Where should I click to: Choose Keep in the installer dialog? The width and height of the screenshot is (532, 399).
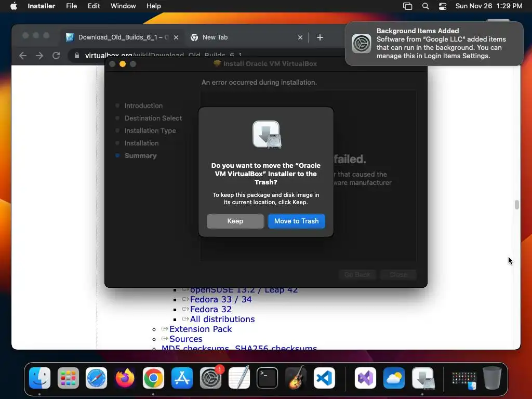click(x=235, y=221)
